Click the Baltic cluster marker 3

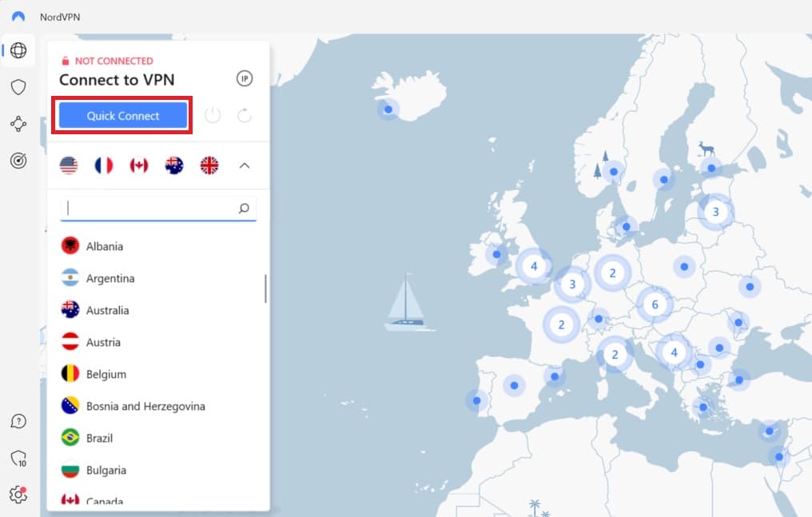715,212
